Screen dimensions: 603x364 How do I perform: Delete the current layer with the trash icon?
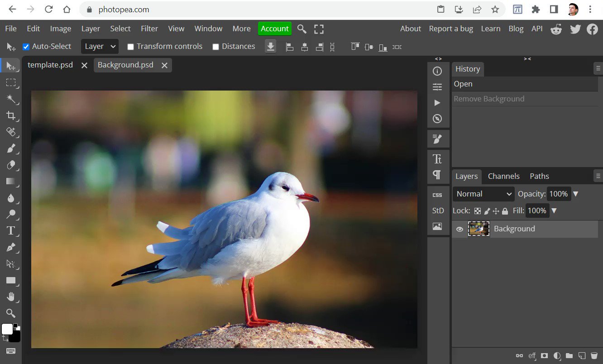(594, 356)
